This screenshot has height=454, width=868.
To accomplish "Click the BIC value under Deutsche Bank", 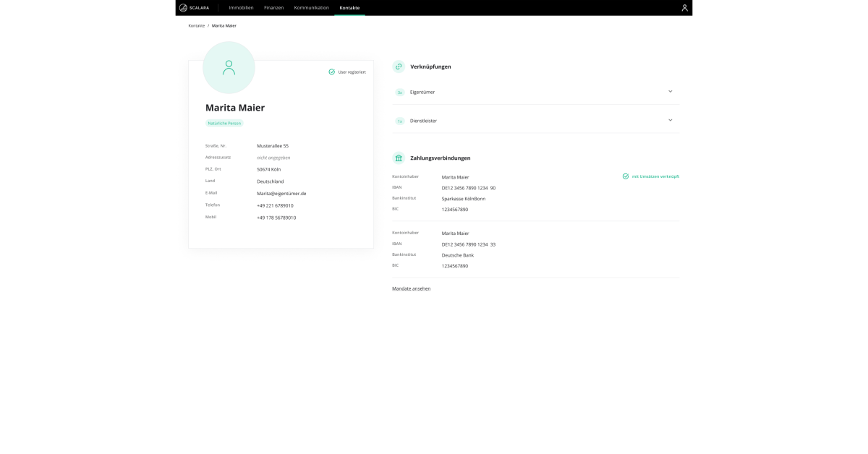I will [x=455, y=266].
